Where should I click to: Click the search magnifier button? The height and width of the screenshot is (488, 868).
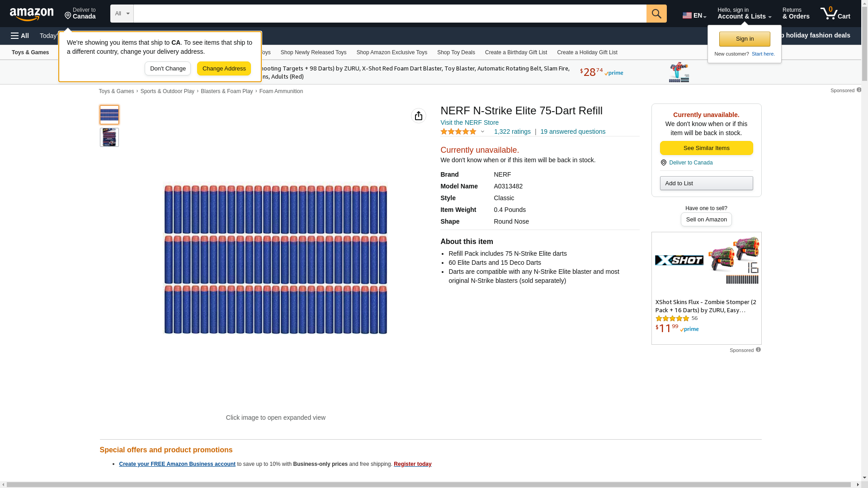[656, 14]
